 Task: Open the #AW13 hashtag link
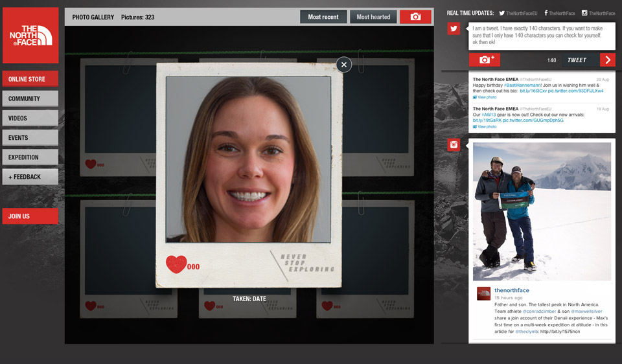tap(489, 115)
